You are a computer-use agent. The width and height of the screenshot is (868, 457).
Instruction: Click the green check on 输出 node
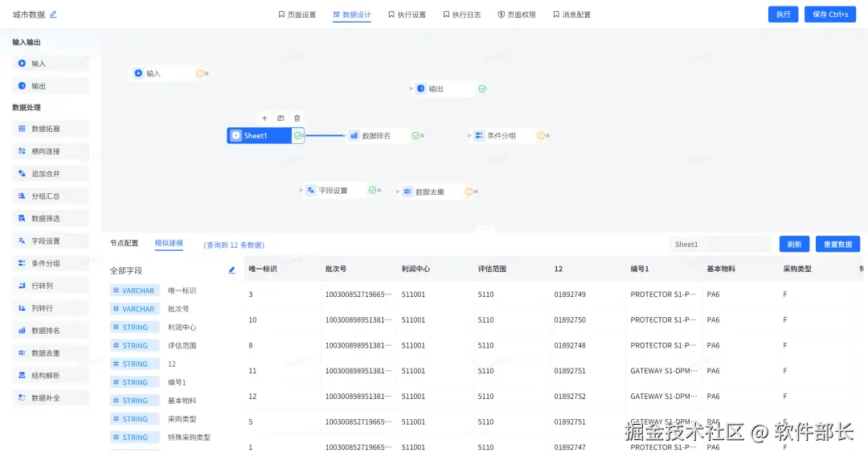click(x=482, y=89)
